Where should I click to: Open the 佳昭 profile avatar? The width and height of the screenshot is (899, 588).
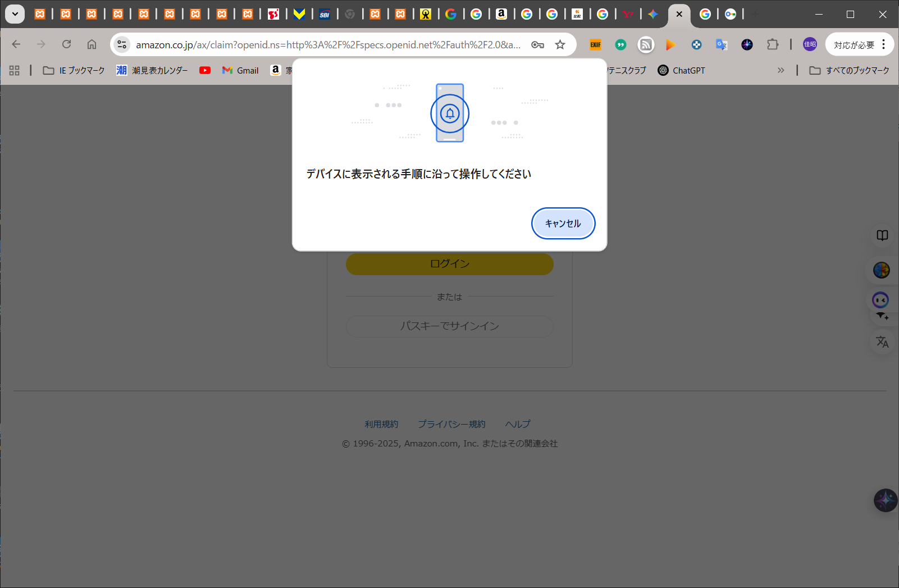[810, 45]
